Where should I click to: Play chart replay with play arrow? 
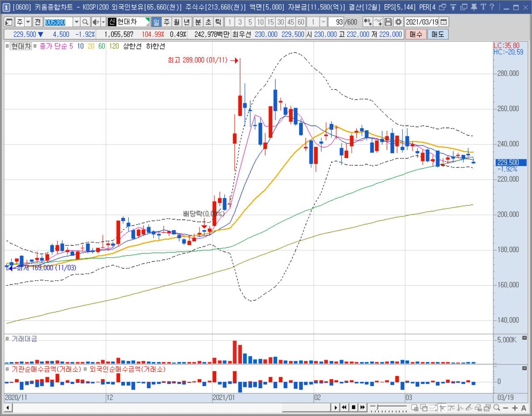point(336,407)
